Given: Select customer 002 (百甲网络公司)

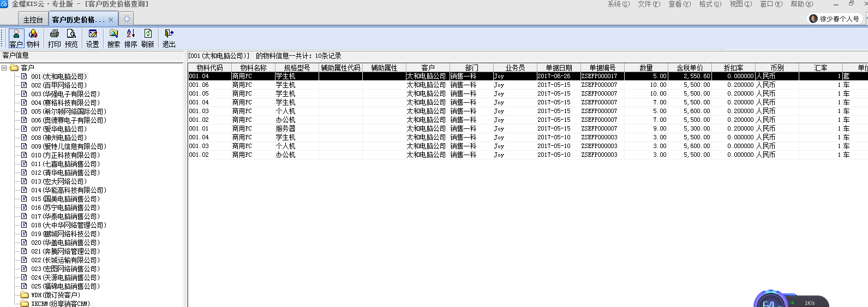Looking at the screenshot, I should coord(58,85).
